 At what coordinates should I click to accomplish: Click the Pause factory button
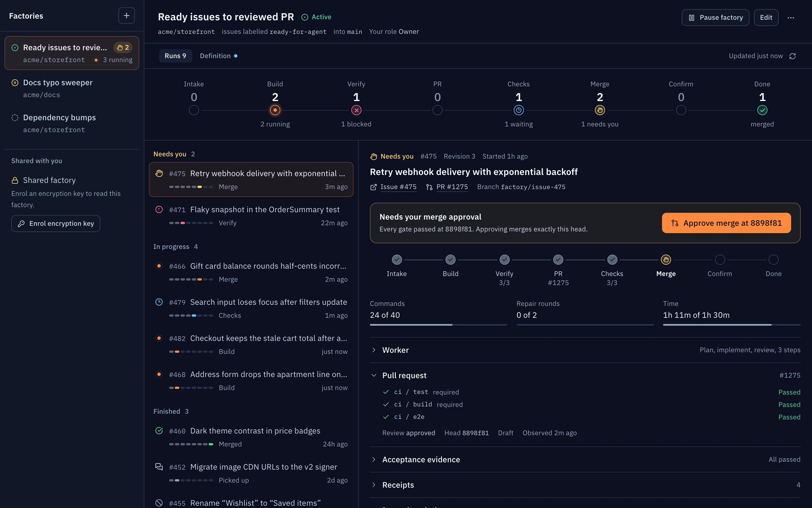715,17
